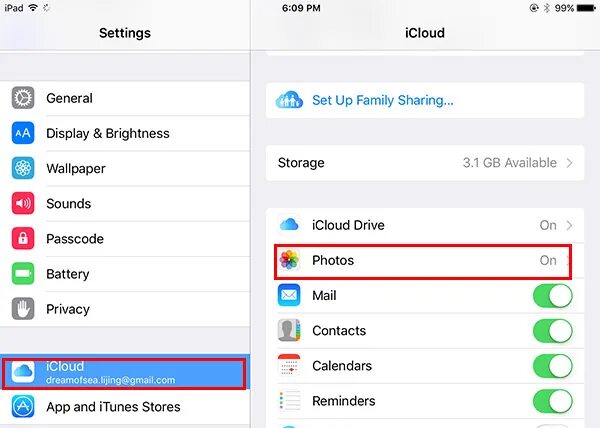Open Display & Brightness AA icon
The height and width of the screenshot is (428, 600).
point(23,133)
